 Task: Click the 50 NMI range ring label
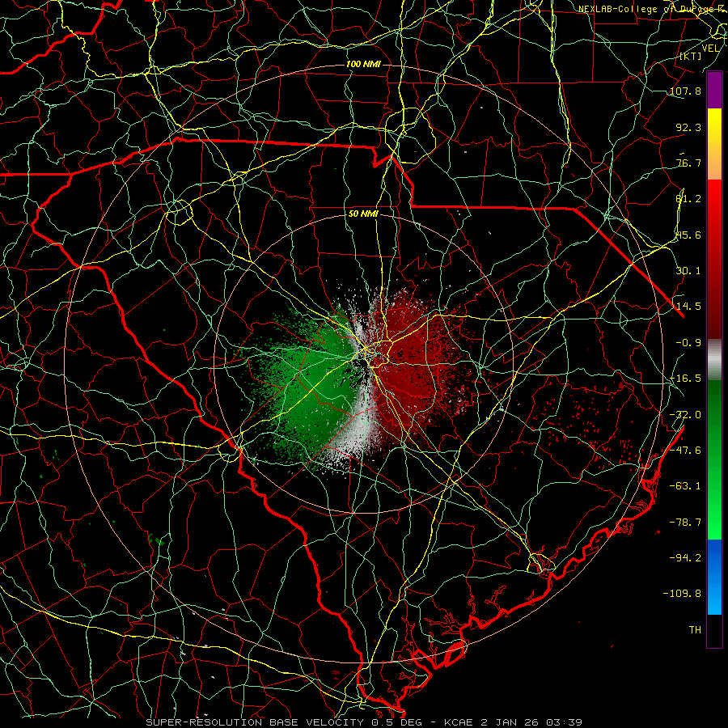(363, 214)
